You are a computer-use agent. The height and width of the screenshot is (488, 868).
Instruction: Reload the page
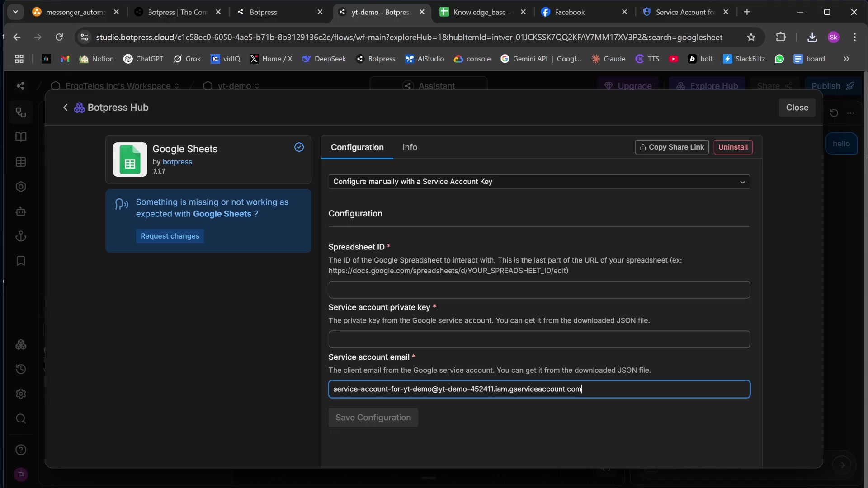pyautogui.click(x=59, y=37)
